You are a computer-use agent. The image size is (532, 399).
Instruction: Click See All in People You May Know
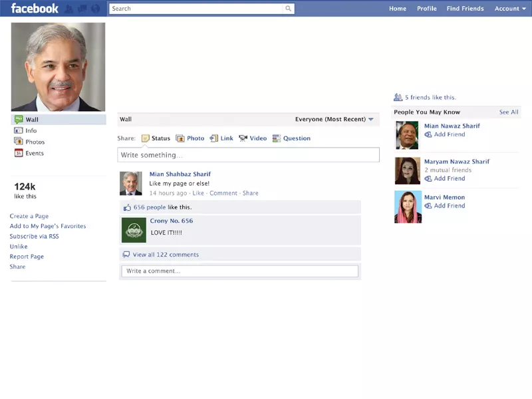tap(509, 112)
